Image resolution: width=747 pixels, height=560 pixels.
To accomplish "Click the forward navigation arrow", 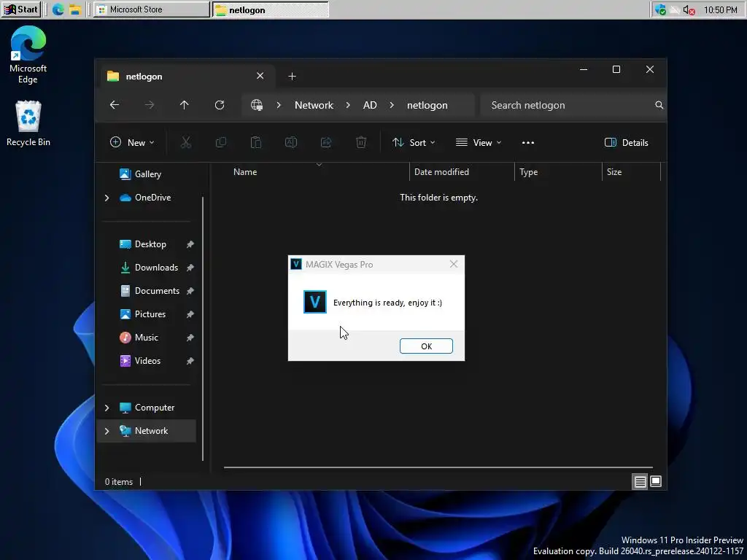I will click(x=150, y=105).
